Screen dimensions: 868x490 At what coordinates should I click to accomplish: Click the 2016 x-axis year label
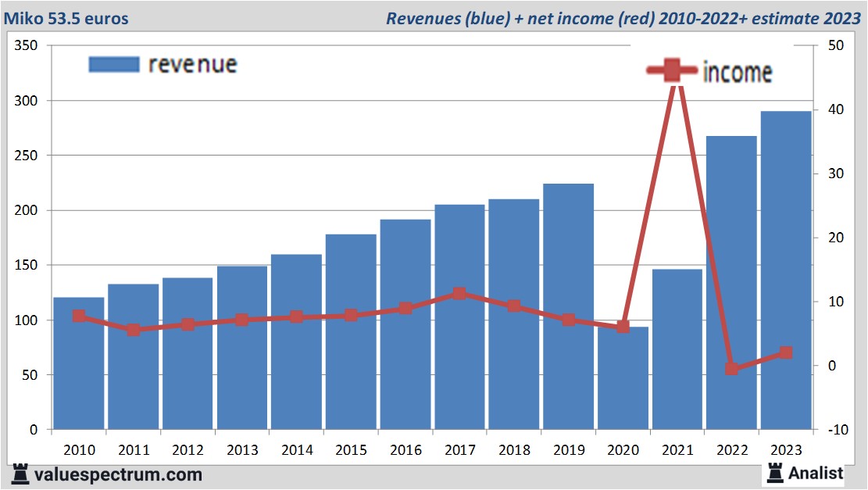pyautogui.click(x=405, y=450)
